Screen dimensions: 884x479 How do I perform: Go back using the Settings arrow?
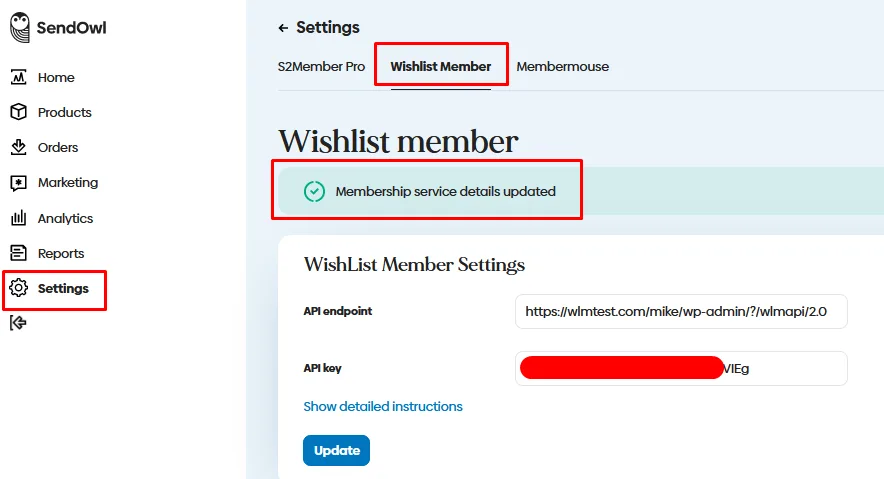point(283,28)
